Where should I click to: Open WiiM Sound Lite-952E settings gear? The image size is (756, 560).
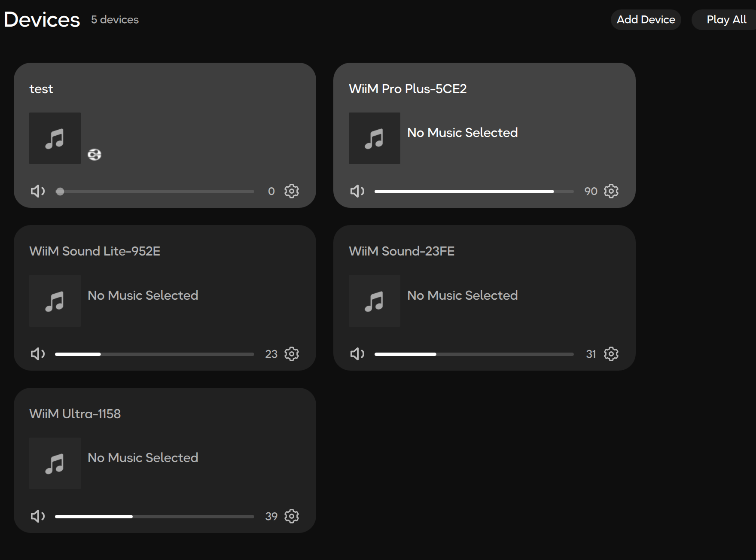coord(292,354)
